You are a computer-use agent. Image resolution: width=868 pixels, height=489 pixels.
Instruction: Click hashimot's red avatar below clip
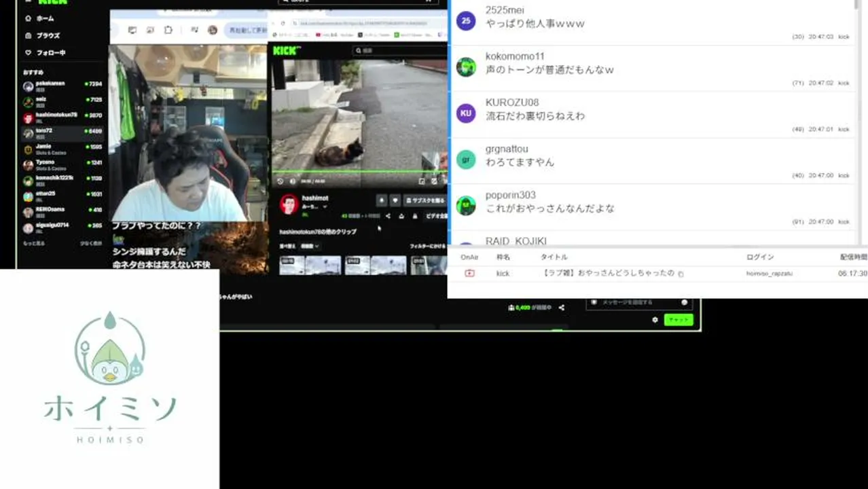[289, 204]
